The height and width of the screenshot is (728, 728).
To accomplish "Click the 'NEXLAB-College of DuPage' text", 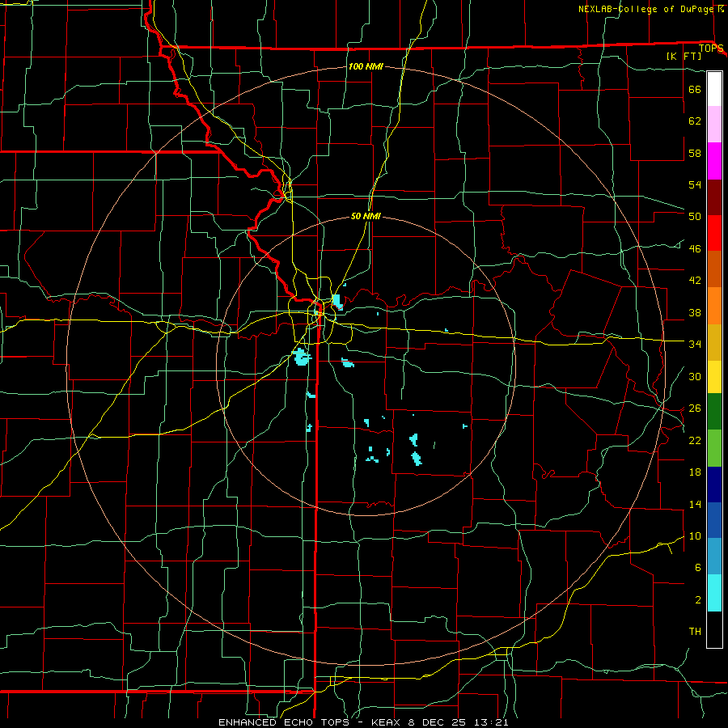I will [x=645, y=9].
